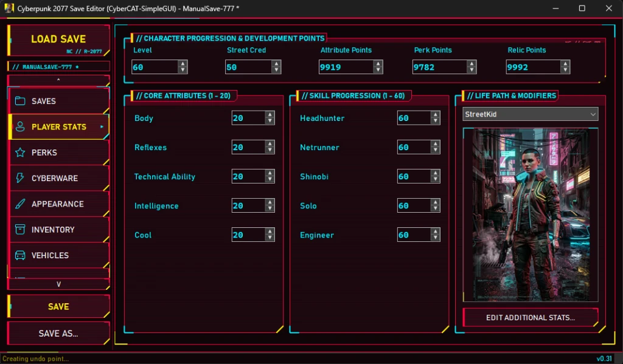Click the Perks star icon
The width and height of the screenshot is (623, 364).
20,153
